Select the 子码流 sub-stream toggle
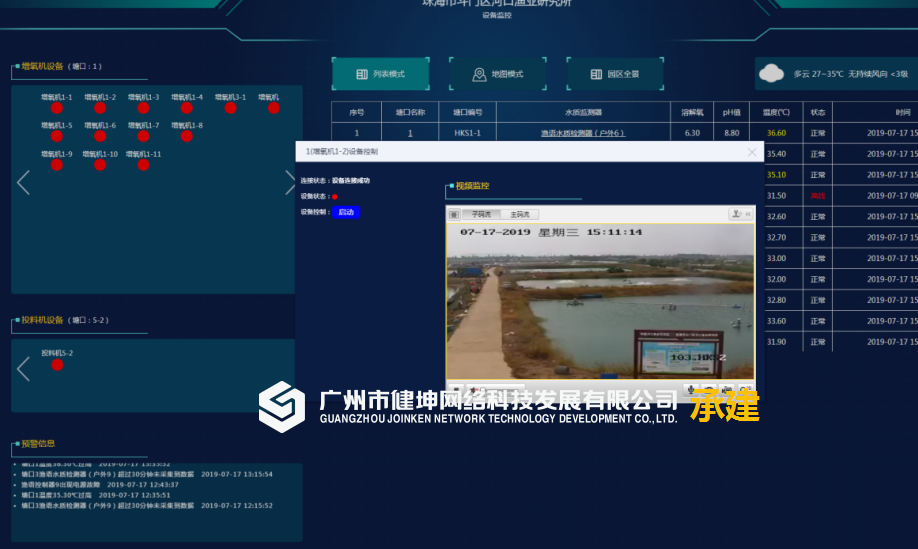918x549 pixels. click(x=481, y=214)
